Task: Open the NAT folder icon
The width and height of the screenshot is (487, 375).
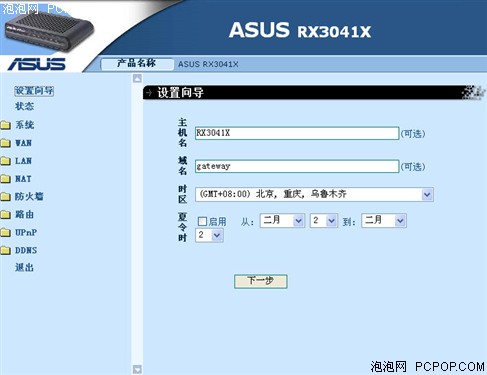Action: (5, 179)
